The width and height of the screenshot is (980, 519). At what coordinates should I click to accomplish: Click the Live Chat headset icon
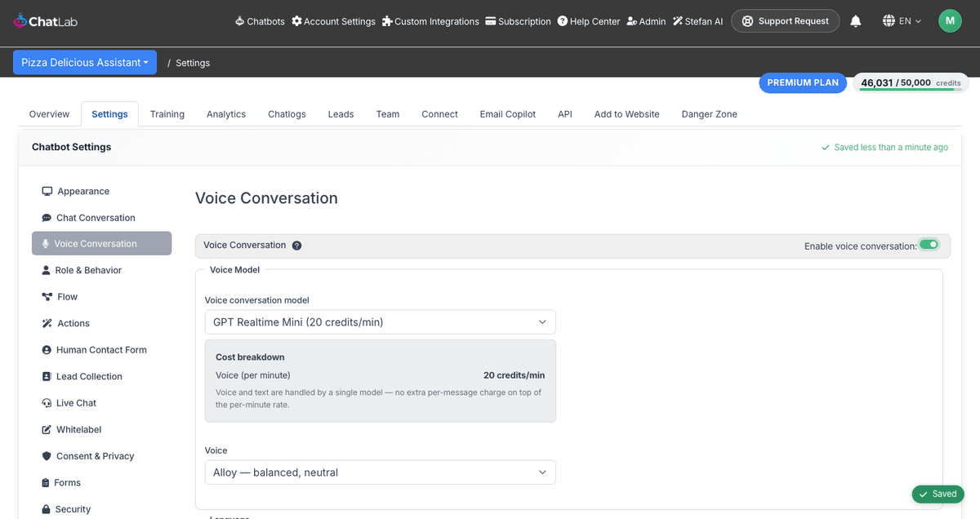(x=47, y=403)
